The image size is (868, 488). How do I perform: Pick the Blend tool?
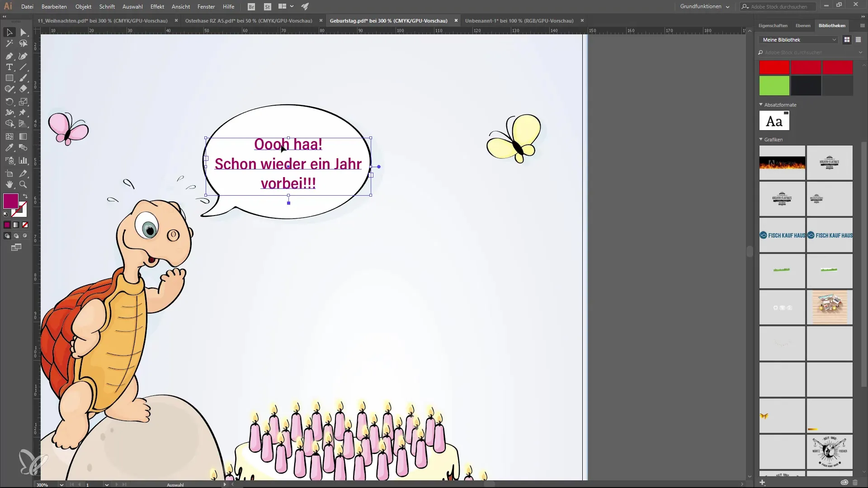pyautogui.click(x=24, y=148)
